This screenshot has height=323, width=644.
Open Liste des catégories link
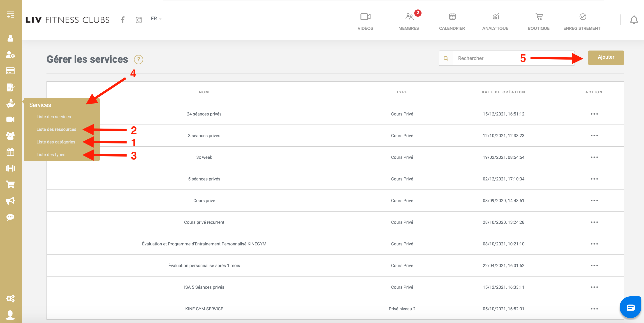56,142
